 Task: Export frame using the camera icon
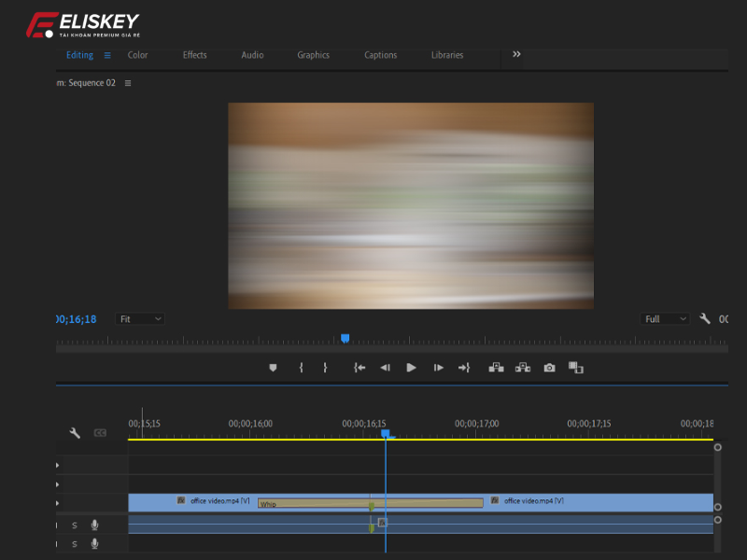[550, 367]
